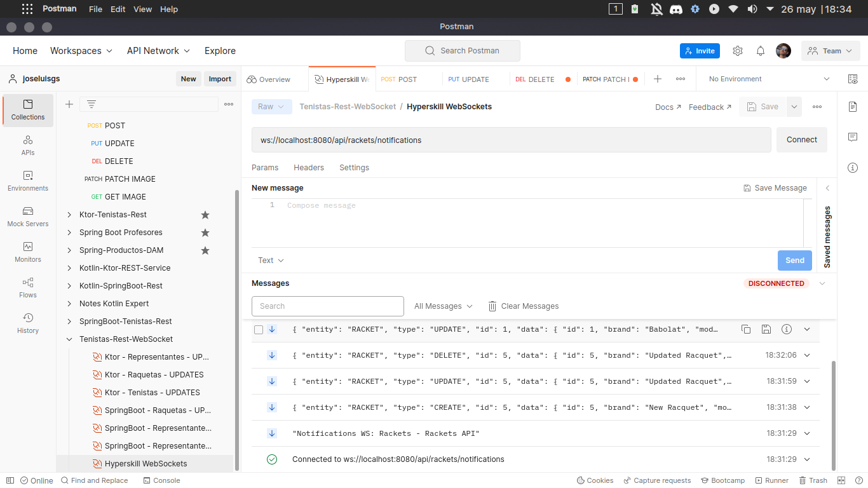Open the Info icon in right sidebar
Screen dimensions: 868x488
(853, 168)
